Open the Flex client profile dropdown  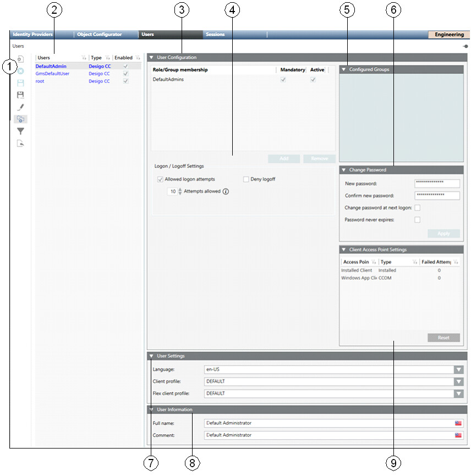point(458,394)
